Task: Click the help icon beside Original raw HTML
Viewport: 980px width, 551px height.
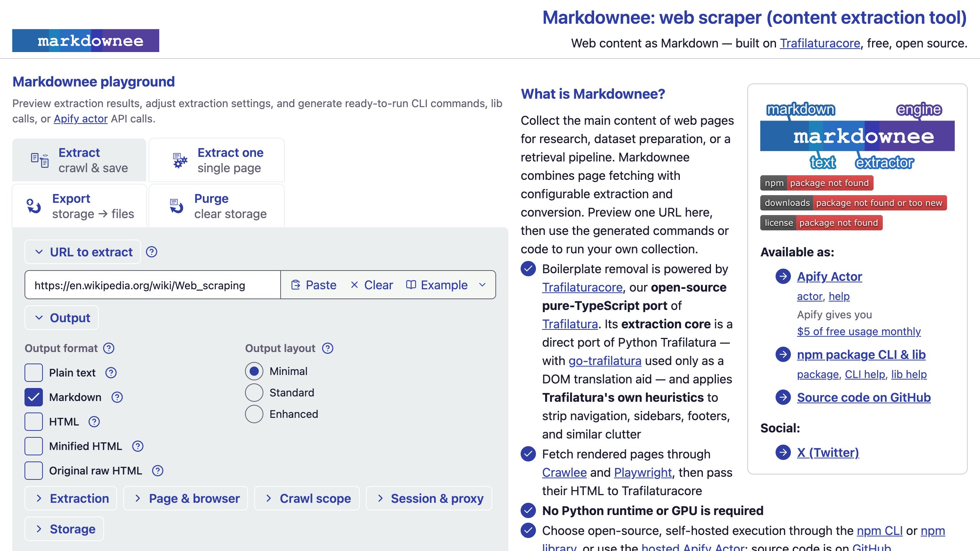Action: pyautogui.click(x=158, y=471)
